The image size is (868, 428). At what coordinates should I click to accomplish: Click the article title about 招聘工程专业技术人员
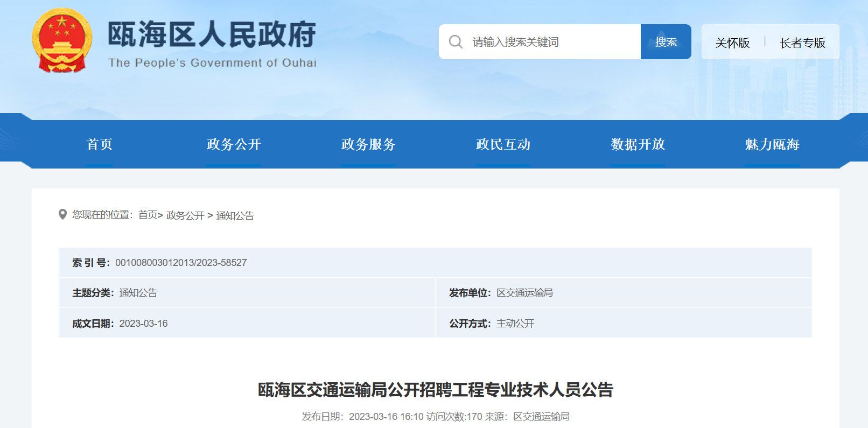[435, 389]
